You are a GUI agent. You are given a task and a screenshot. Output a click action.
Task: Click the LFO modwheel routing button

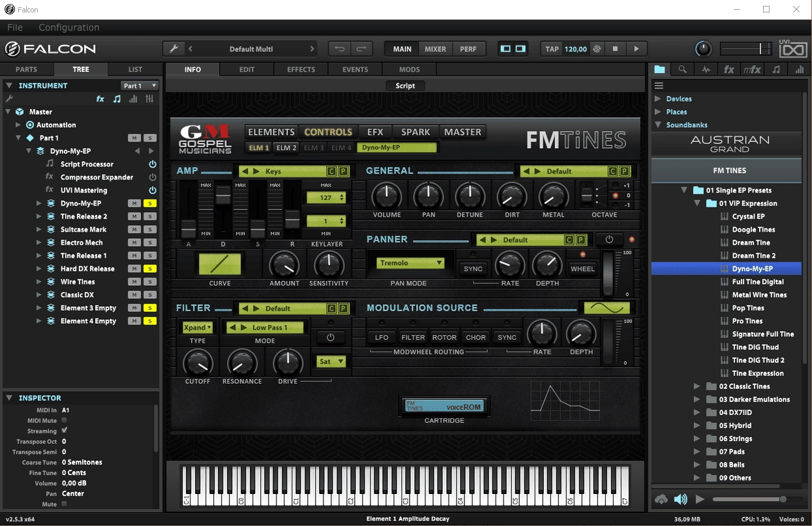[382, 337]
